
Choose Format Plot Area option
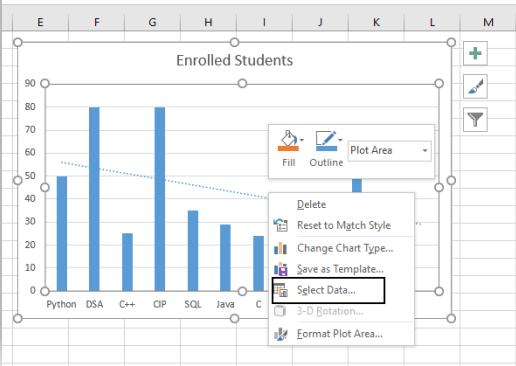pyautogui.click(x=342, y=334)
